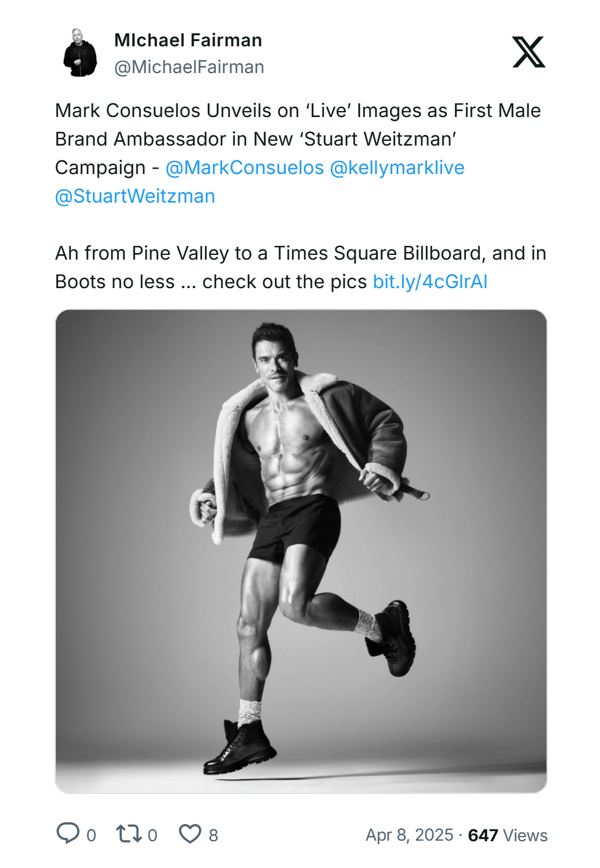Open Michael Fairman's profile avatar

[80, 53]
